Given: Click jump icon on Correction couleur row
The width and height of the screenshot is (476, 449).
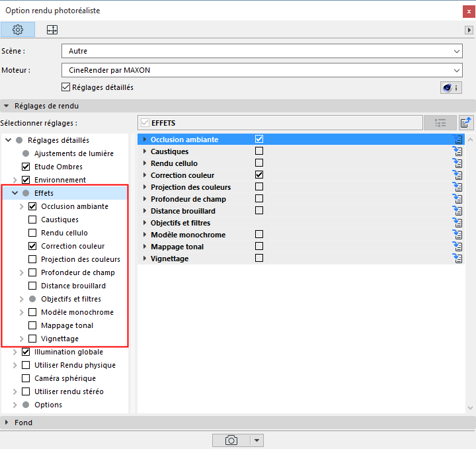Looking at the screenshot, I should (x=457, y=175).
